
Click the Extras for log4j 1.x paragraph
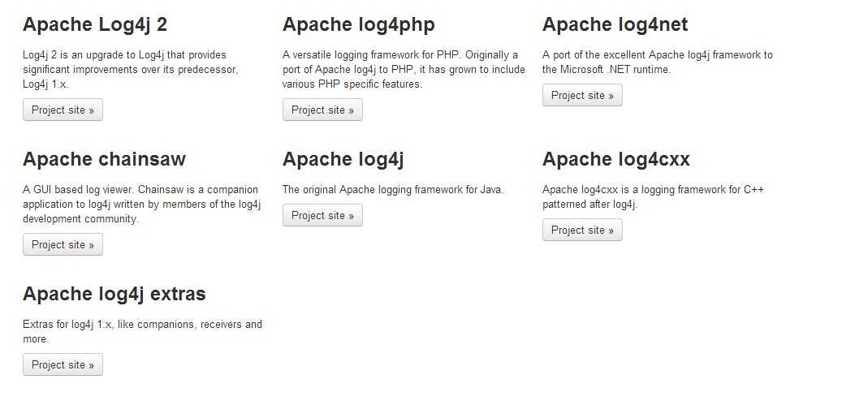coord(142,331)
